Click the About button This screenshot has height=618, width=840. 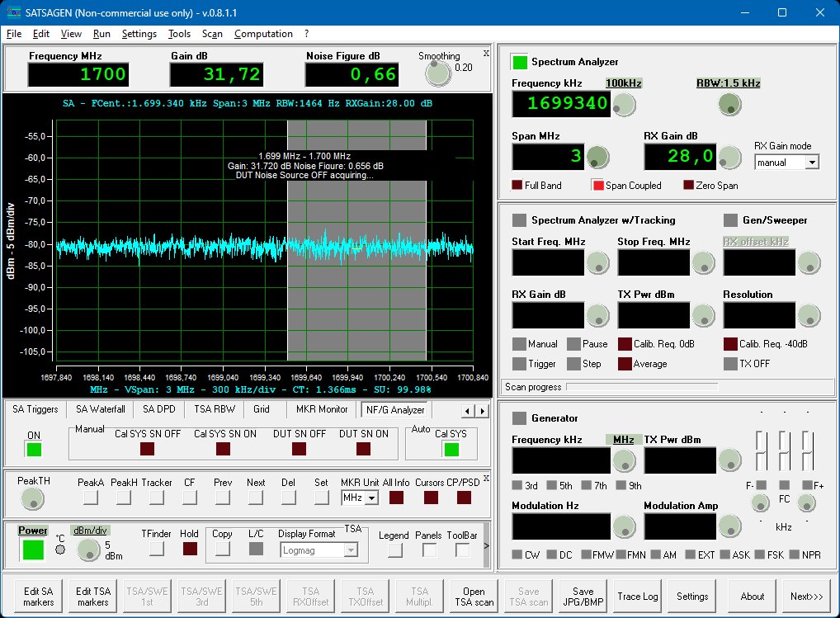point(753,597)
